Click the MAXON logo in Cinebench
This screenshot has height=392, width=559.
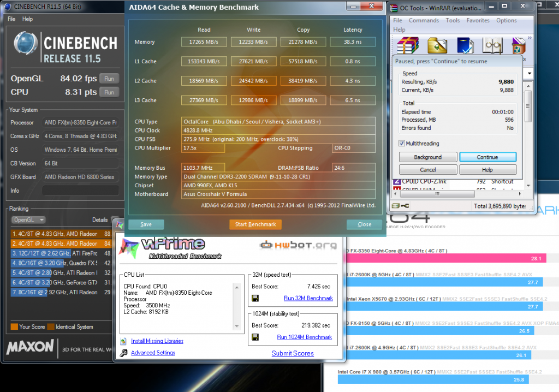coord(30,347)
